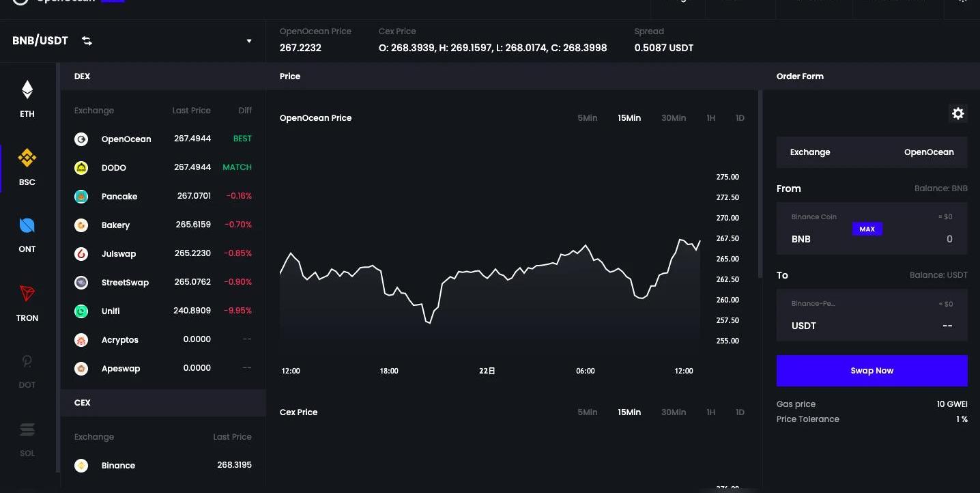Set OpenOcean Price chart to 1D
This screenshot has width=980, height=493.
pos(740,118)
